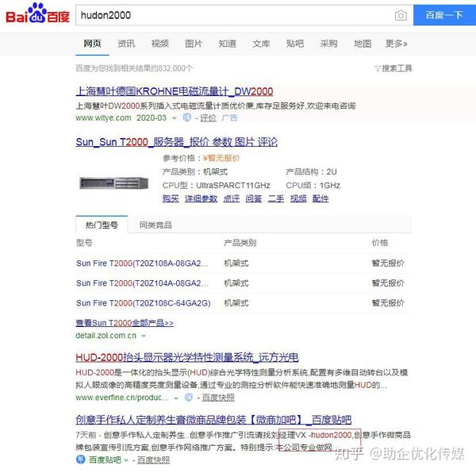Image resolution: width=476 pixels, height=473 pixels.
Task: Go to the 贴吧 tab
Action: coord(295,44)
